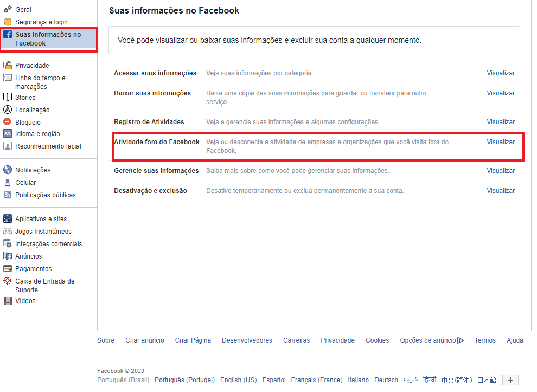Screen dimensions: 537x392
Task: Open the Termos footer link
Action: tap(485, 340)
